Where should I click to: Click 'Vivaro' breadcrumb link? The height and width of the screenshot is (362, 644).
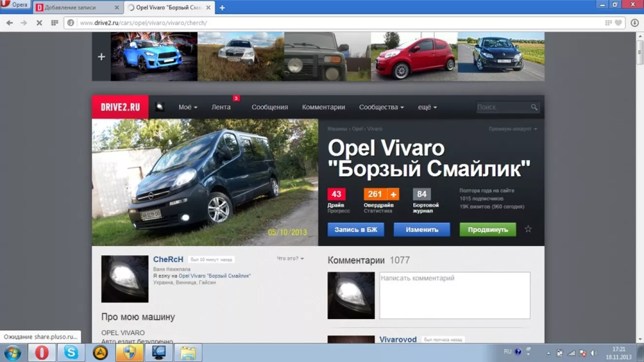pyautogui.click(x=375, y=129)
